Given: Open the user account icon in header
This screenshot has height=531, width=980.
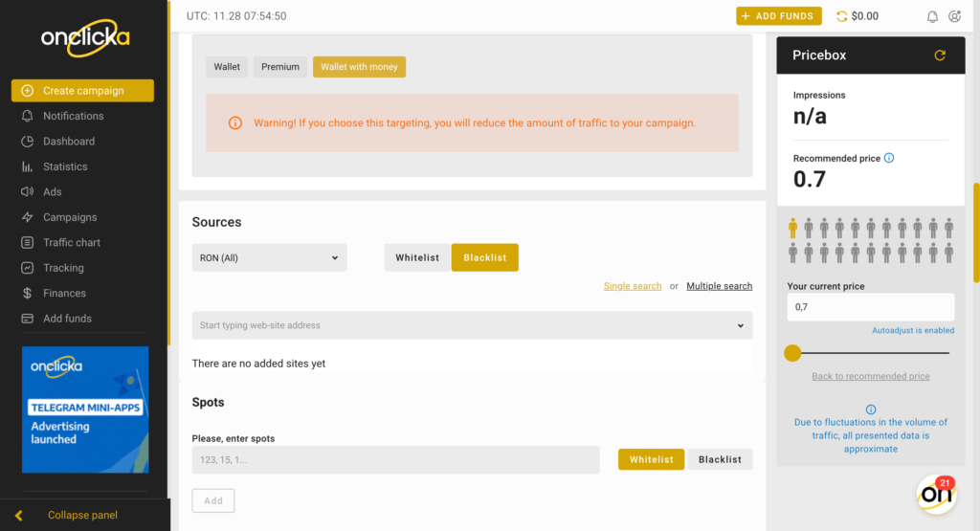Looking at the screenshot, I should click(954, 16).
